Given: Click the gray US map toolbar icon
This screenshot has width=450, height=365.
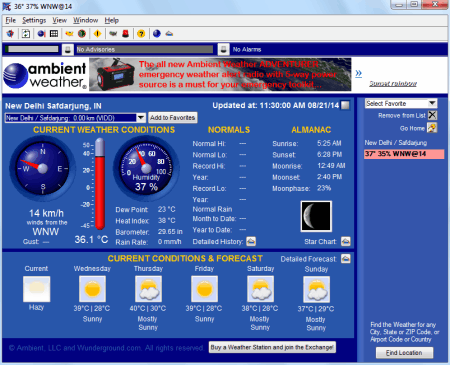Looking at the screenshot, I should (x=113, y=33).
